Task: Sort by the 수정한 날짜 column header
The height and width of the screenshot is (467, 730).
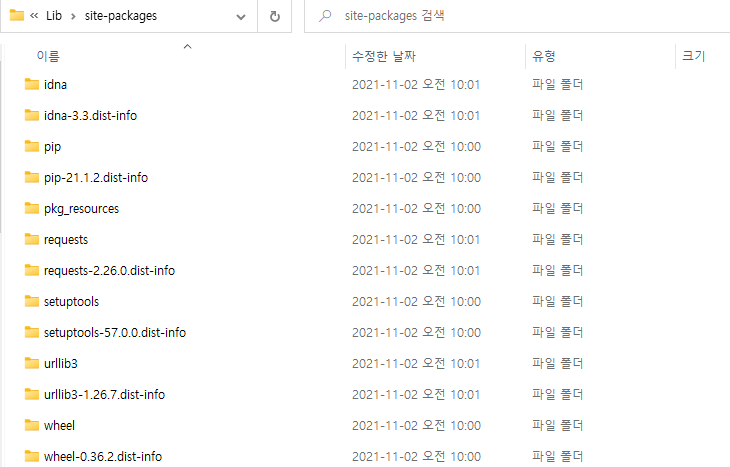Action: click(384, 56)
